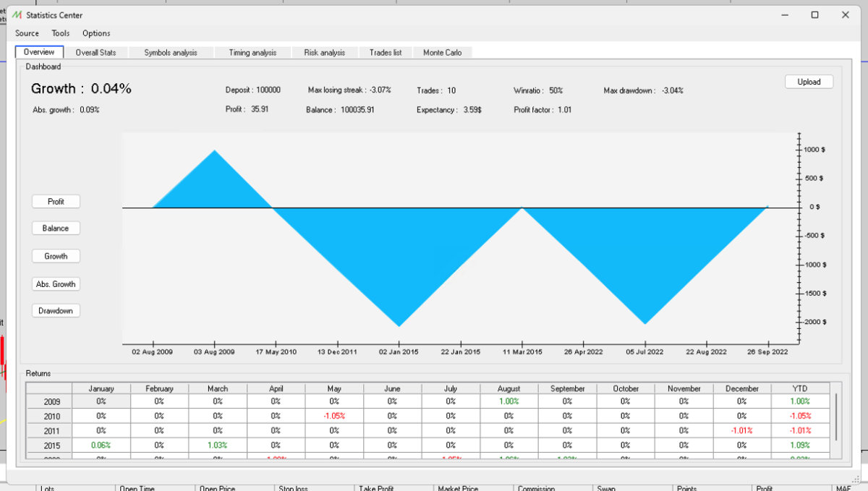868x491 pixels.
Task: Click the YTD column header
Action: point(799,388)
